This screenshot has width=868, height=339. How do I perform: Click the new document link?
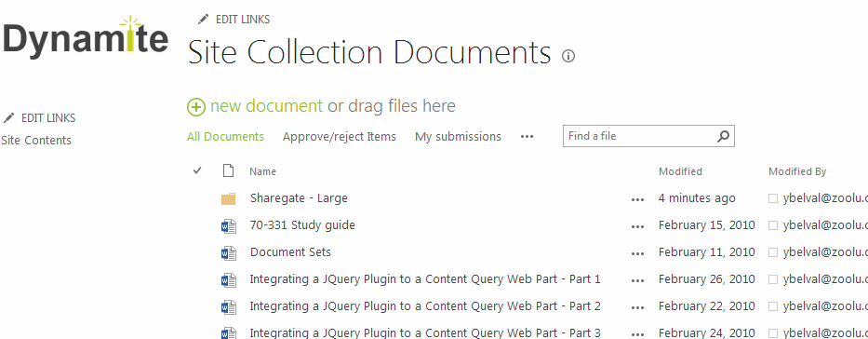pos(266,106)
